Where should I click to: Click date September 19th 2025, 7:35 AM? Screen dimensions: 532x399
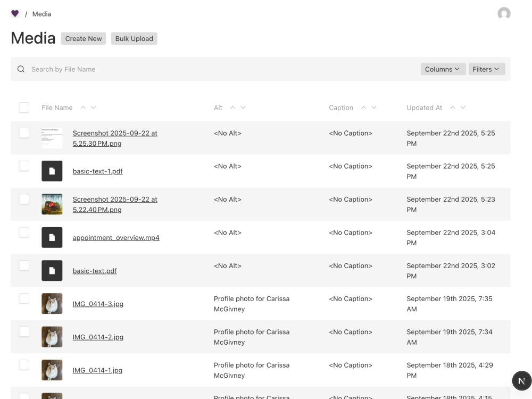tap(450, 304)
